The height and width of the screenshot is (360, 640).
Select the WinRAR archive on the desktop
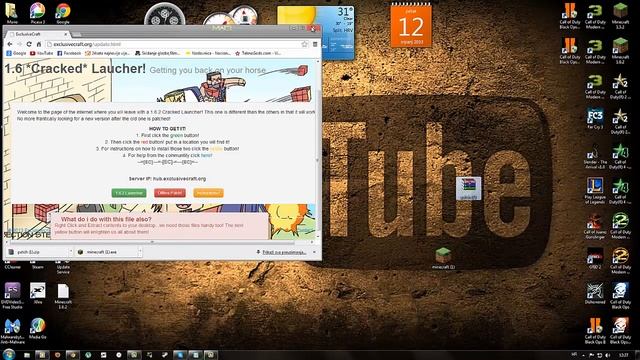469,188
